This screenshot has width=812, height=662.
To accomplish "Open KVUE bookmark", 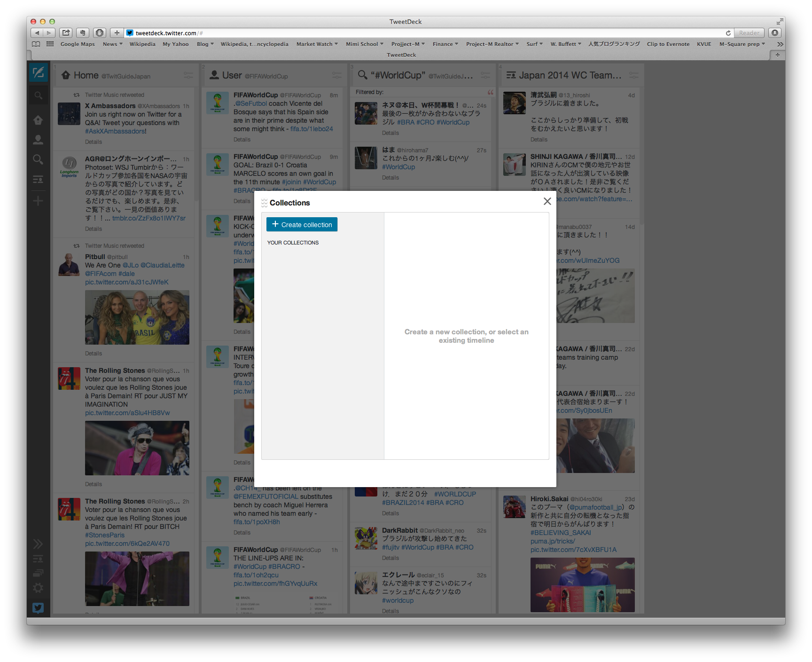I will pos(703,44).
